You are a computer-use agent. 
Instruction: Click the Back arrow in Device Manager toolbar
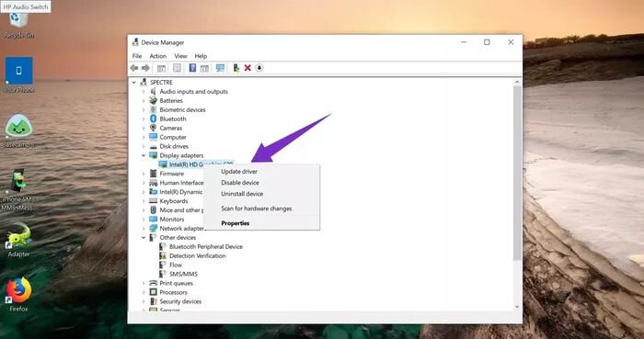click(134, 68)
